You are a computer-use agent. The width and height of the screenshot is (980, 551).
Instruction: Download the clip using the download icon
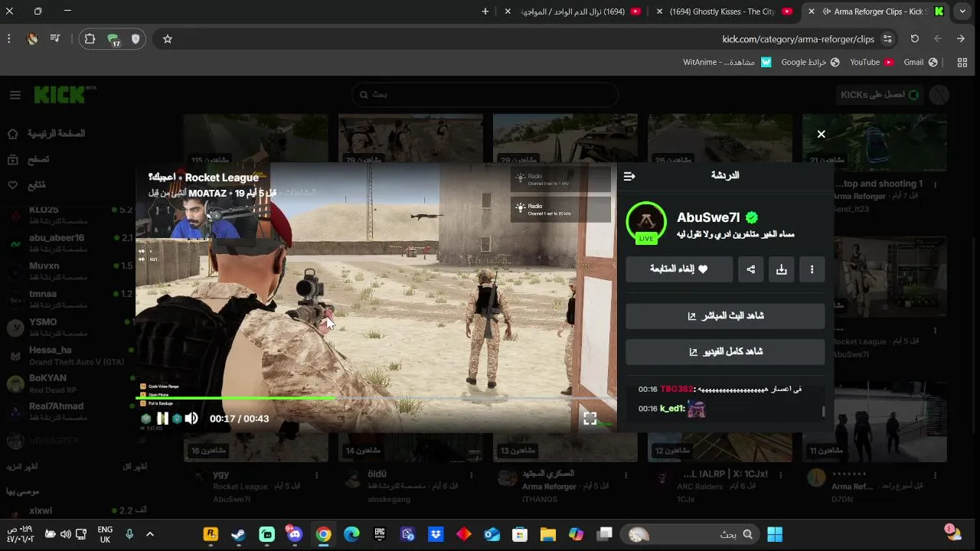[x=781, y=269]
